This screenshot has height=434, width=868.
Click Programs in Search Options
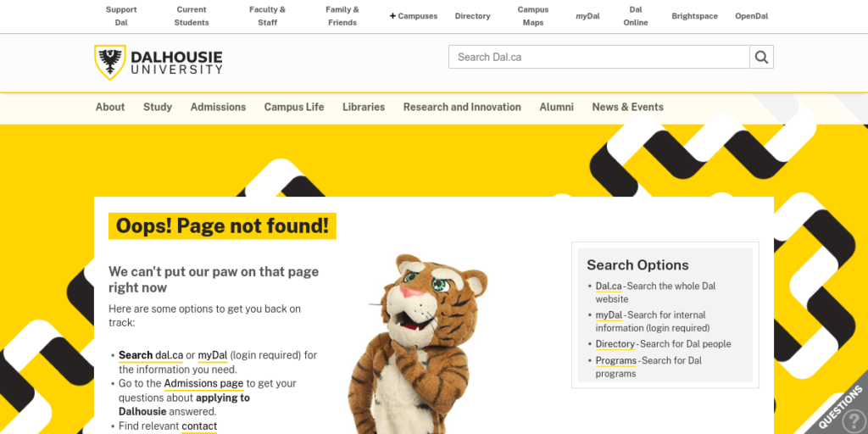[x=616, y=361]
